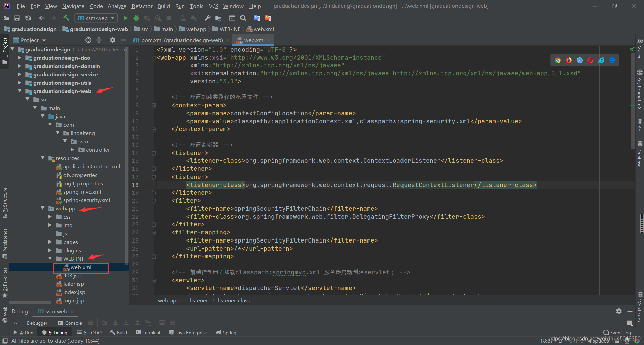Start debugging with the bug icon

pyautogui.click(x=136, y=18)
